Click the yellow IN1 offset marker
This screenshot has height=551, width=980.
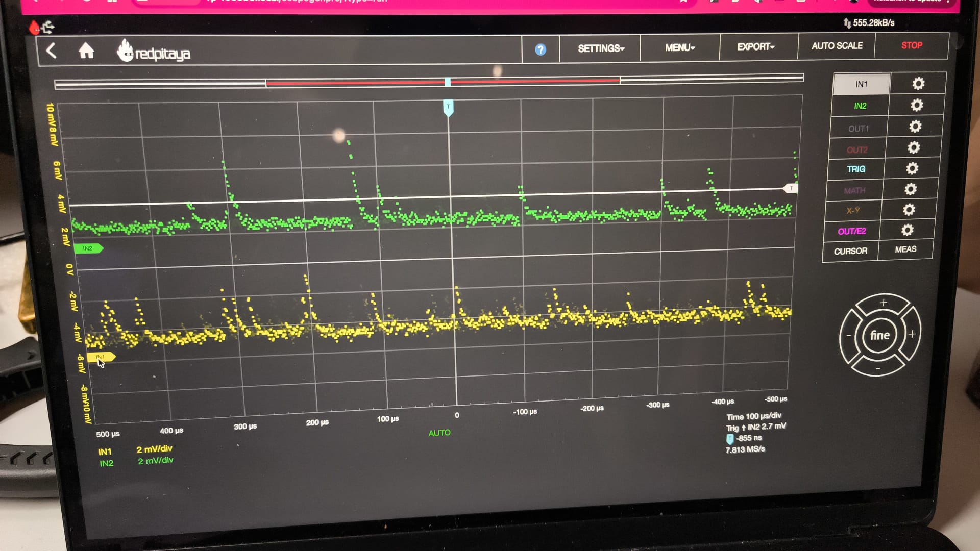(x=101, y=357)
